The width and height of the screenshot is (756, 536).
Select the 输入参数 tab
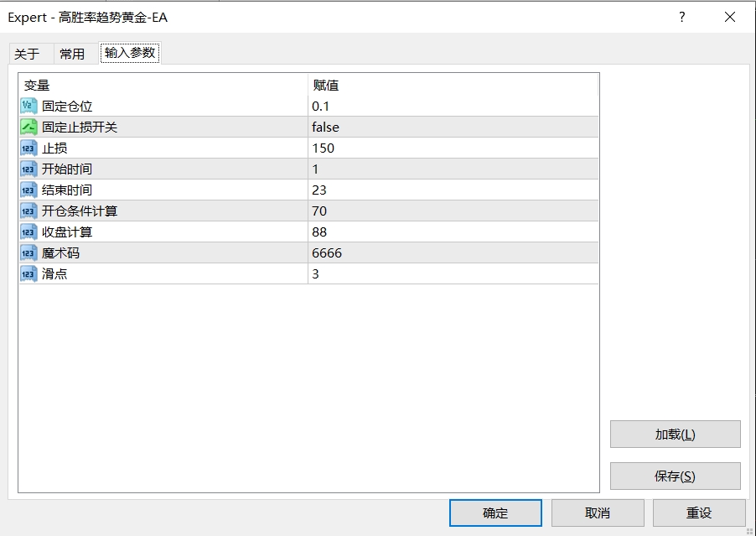tap(130, 53)
